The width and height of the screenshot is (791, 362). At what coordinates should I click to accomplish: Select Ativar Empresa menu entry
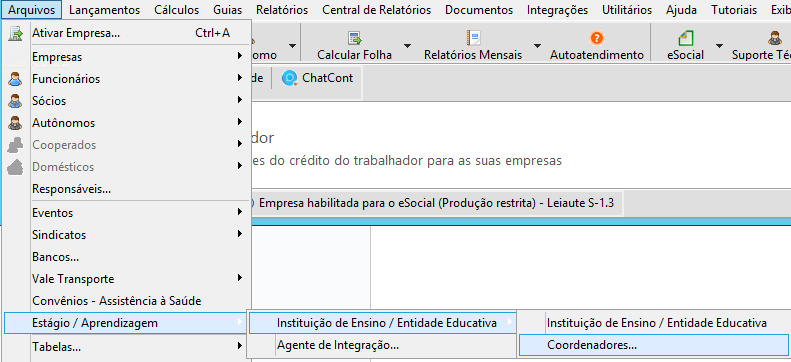127,33
